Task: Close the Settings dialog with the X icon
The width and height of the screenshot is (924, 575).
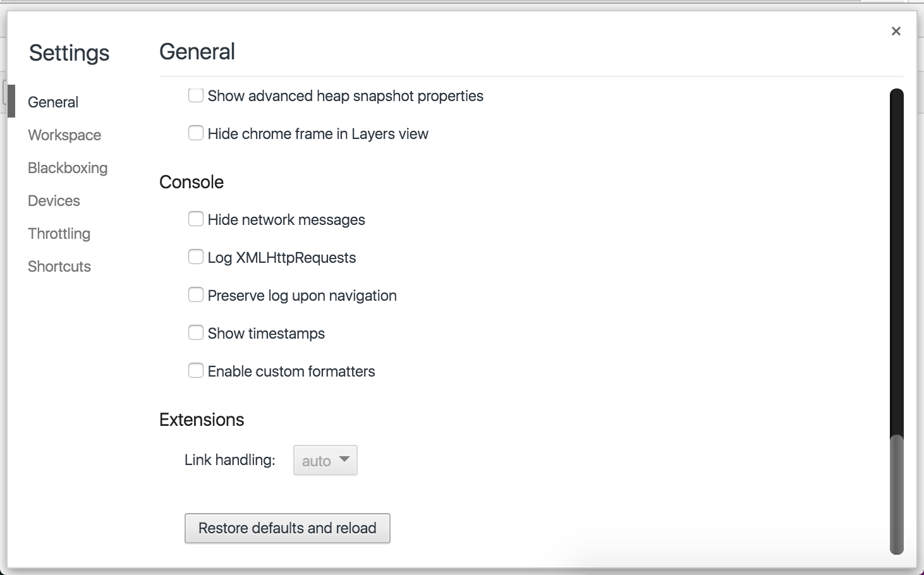Action: pyautogui.click(x=896, y=31)
